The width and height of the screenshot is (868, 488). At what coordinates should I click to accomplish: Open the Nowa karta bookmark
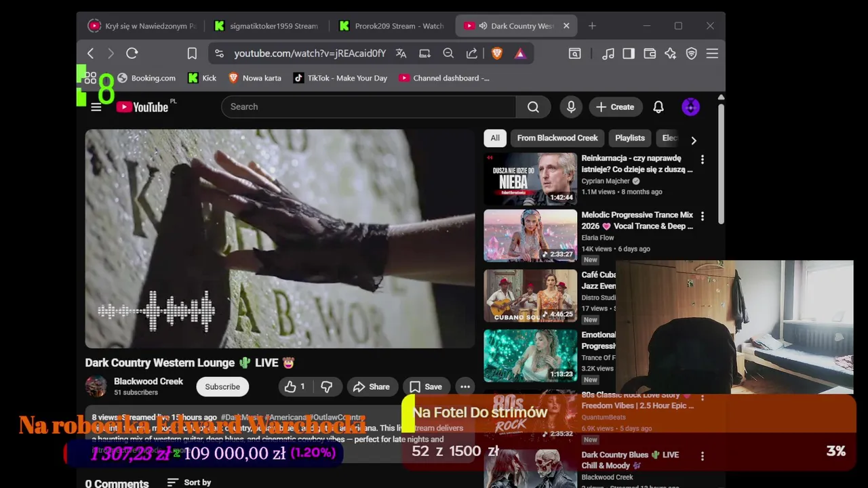coord(255,78)
